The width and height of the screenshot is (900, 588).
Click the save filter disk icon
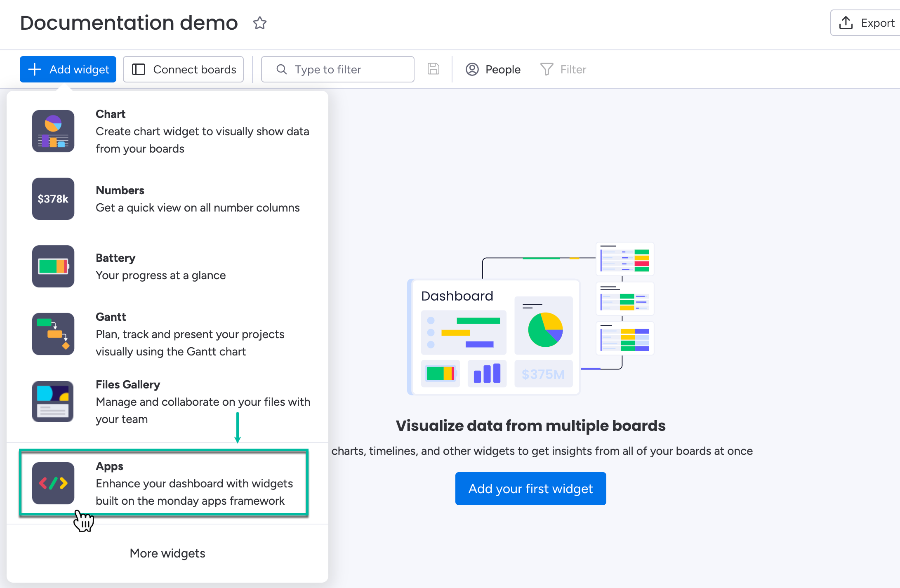pos(433,69)
